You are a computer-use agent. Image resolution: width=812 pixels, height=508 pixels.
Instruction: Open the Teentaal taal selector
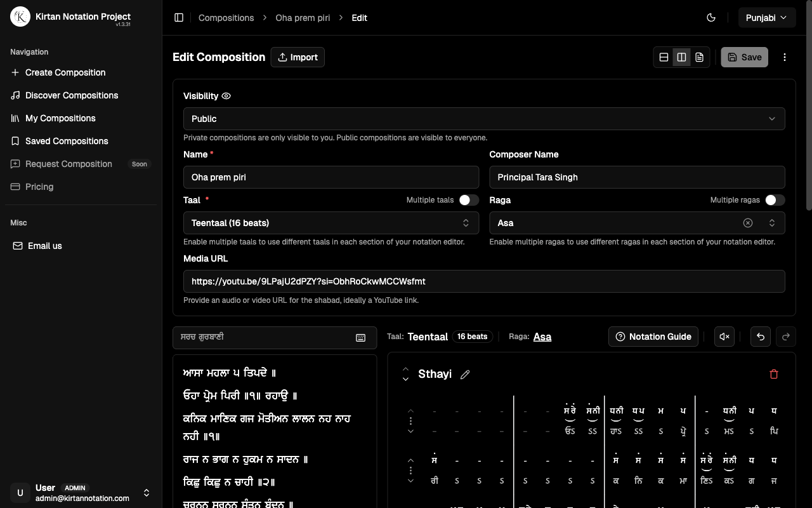(x=331, y=223)
